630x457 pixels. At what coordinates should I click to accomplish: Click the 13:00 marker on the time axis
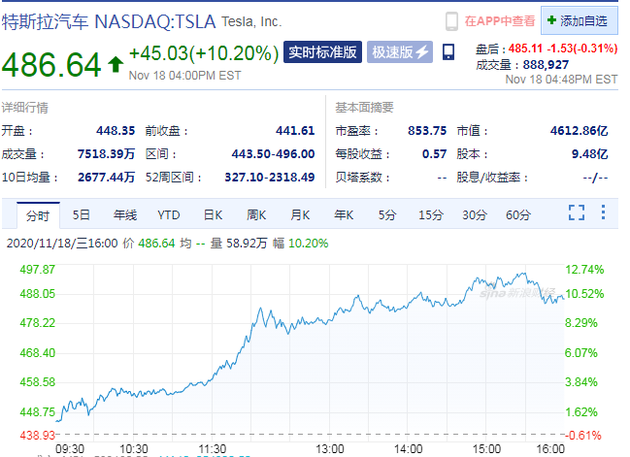point(330,449)
